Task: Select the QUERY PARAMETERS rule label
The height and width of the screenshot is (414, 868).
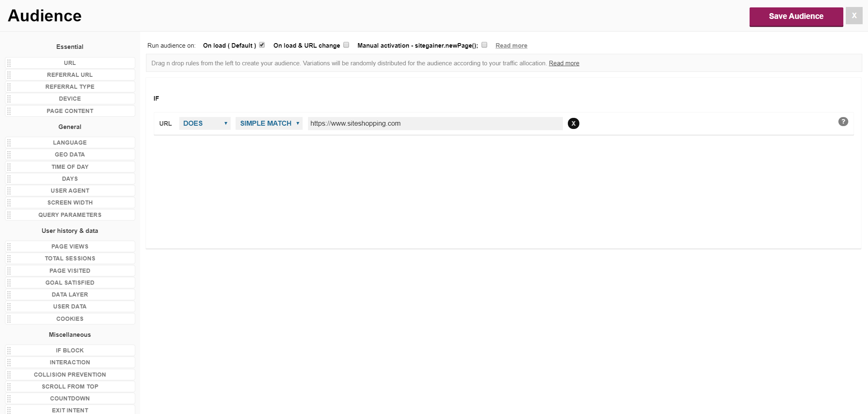Action: click(x=70, y=215)
